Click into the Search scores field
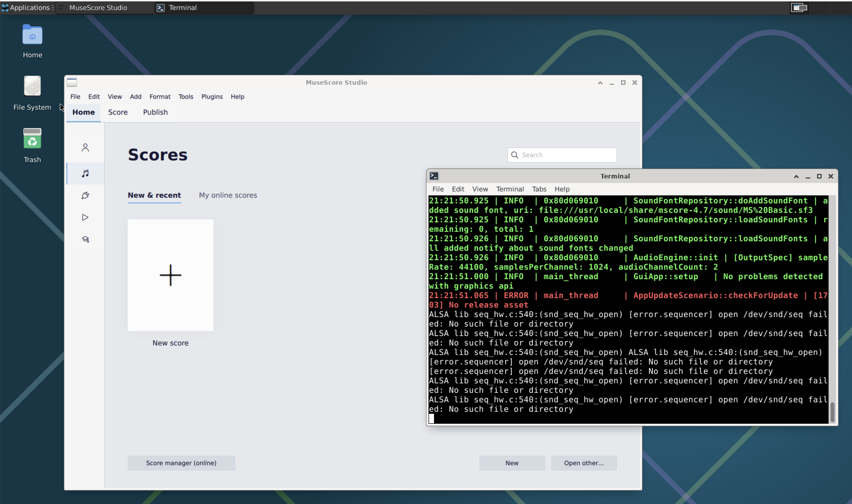Viewport: 852px width, 504px height. 562,155
